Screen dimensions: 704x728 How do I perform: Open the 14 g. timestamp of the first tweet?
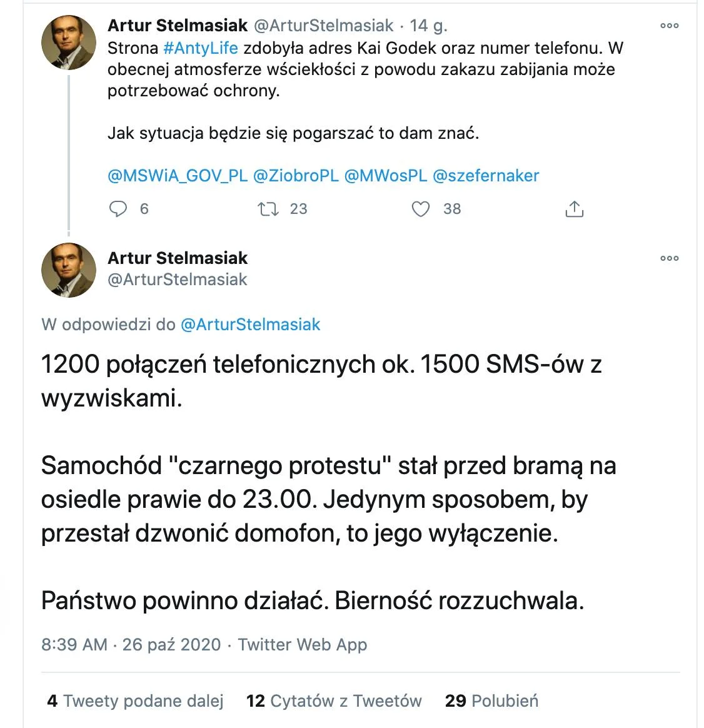[x=428, y=26]
